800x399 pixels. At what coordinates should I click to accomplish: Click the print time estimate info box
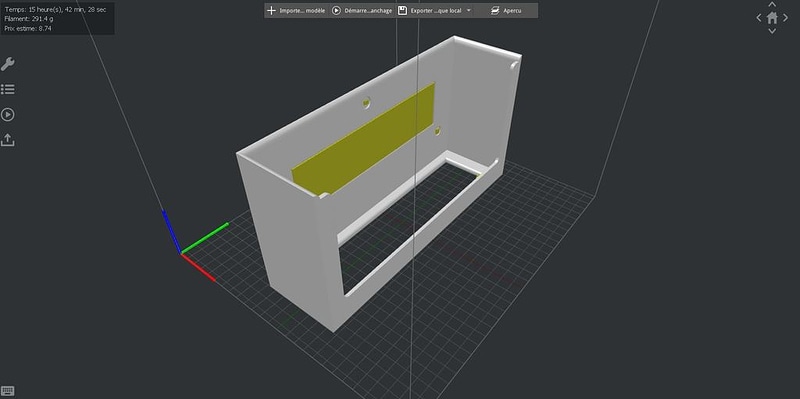(x=57, y=18)
